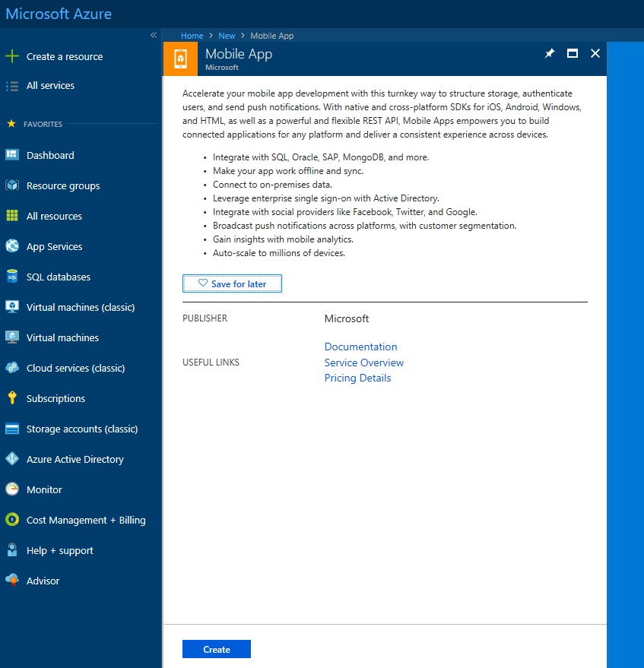
Task: Click the Microsoft publisher value text
Action: 347,318
